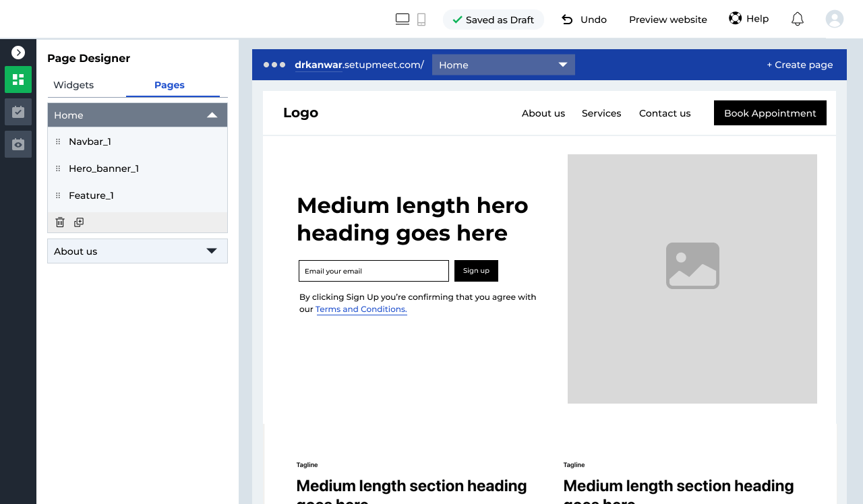Open notifications bell
The width and height of the screenshot is (863, 504).
(797, 19)
